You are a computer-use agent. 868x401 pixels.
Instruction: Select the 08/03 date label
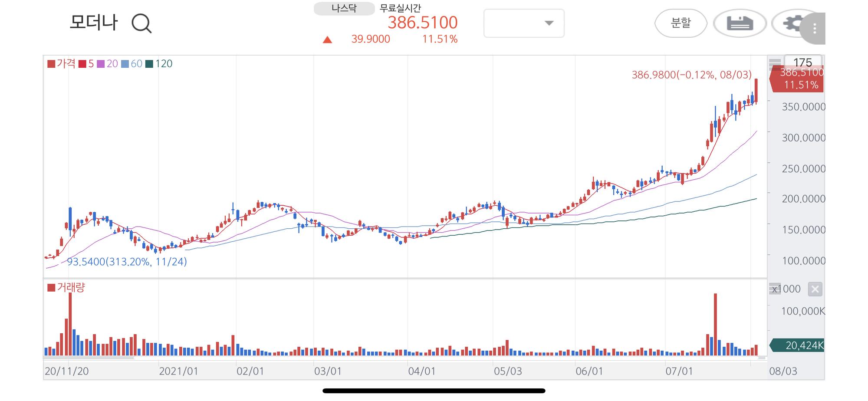783,371
